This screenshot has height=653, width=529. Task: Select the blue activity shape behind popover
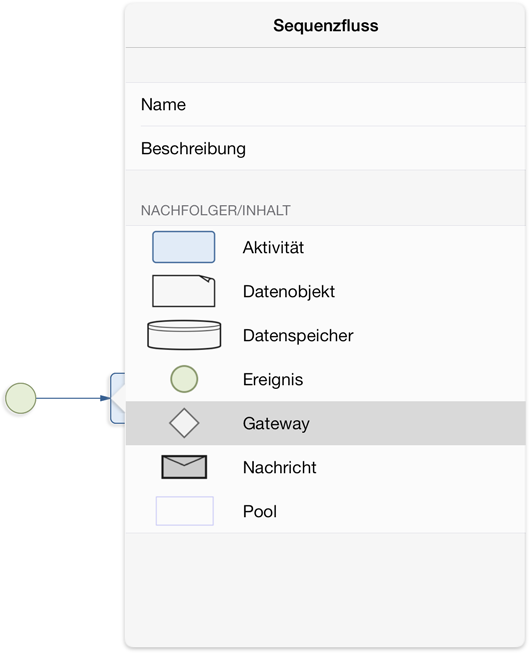[x=117, y=399]
